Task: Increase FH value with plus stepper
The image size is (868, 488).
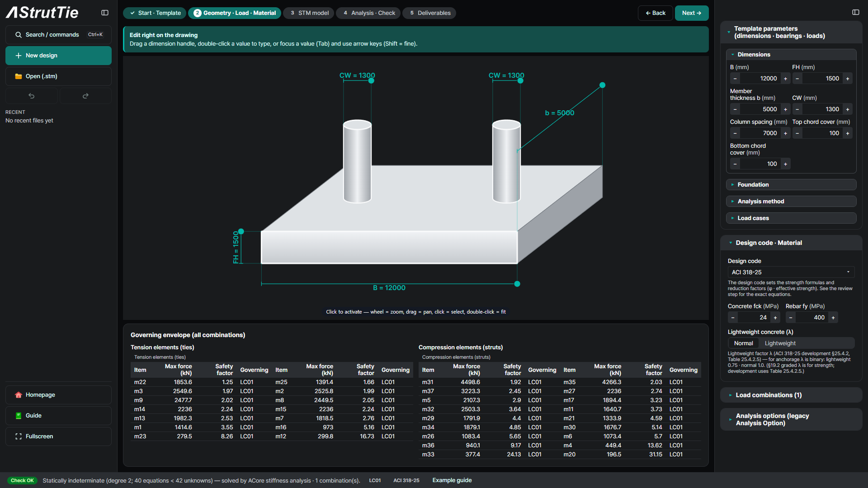Action: point(848,79)
